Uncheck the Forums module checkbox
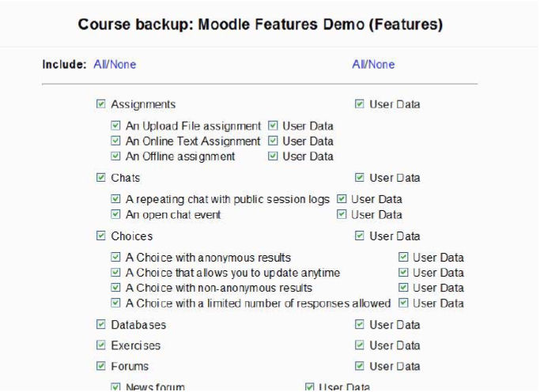Viewport: 540px width, 392px height. 100,365
